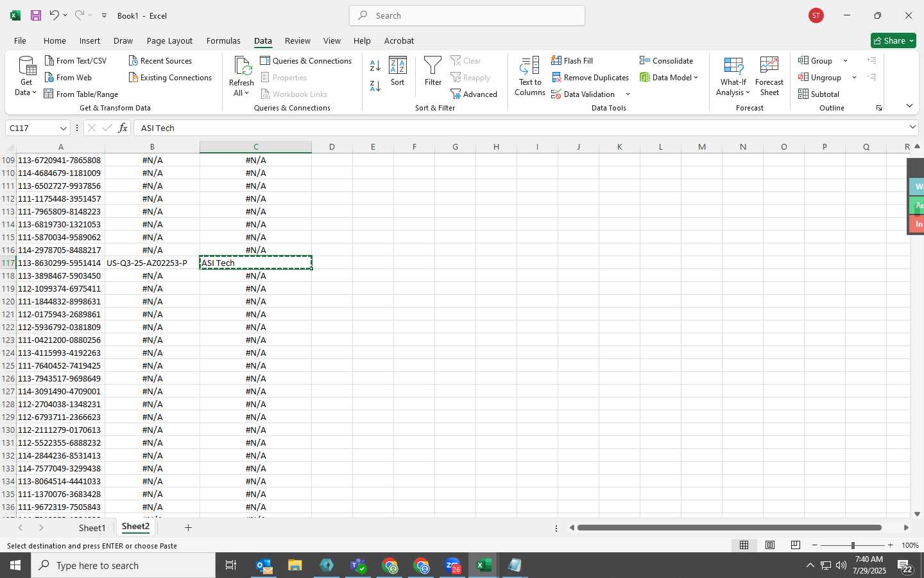This screenshot has width=924, height=578.
Task: Click zoom out minus button
Action: [x=815, y=545]
